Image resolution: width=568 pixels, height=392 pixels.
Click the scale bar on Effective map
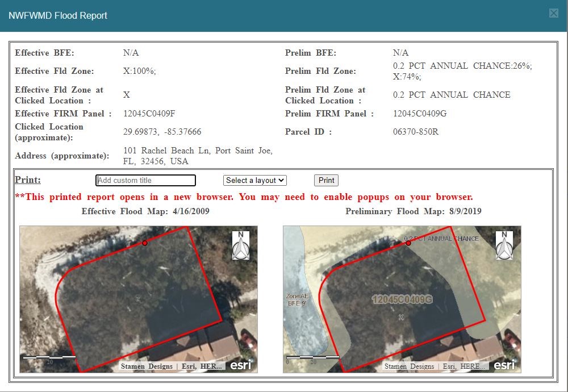(49, 358)
